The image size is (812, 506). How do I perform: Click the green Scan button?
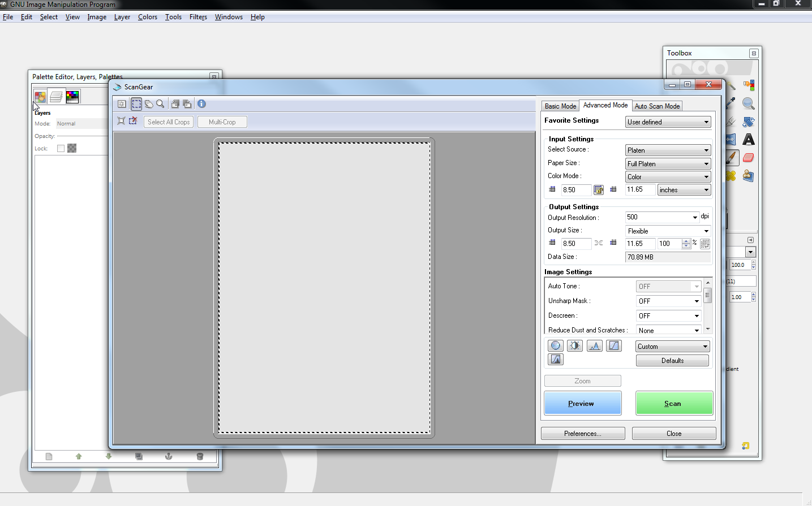click(674, 403)
